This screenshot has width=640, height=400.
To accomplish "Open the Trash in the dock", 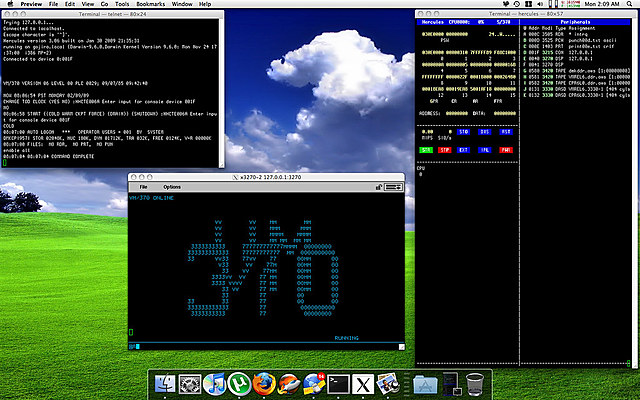I will (x=475, y=384).
